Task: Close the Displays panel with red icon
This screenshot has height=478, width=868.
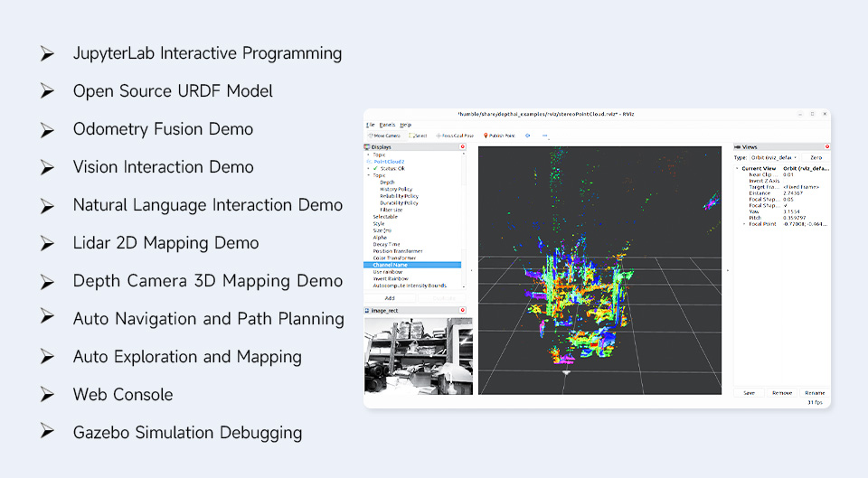Action: tap(463, 146)
